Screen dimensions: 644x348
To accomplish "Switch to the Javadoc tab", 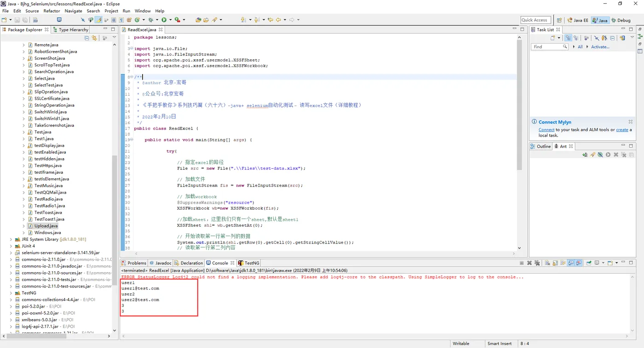I will coord(160,263).
